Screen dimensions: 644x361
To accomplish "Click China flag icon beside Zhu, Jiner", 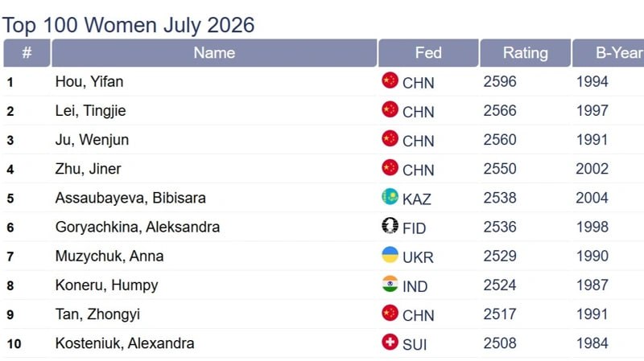I will (390, 167).
